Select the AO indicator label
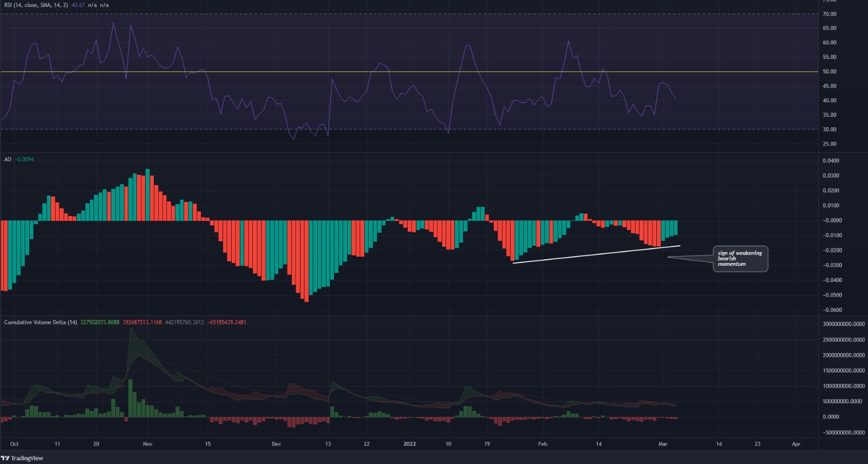The image size is (868, 464). pyautogui.click(x=8, y=160)
